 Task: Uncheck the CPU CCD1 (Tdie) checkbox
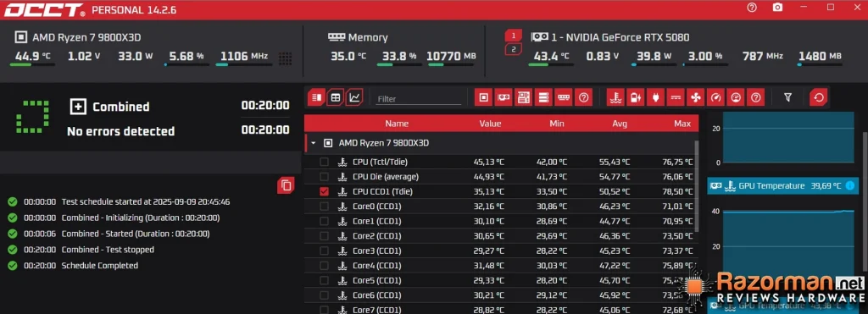coord(325,191)
